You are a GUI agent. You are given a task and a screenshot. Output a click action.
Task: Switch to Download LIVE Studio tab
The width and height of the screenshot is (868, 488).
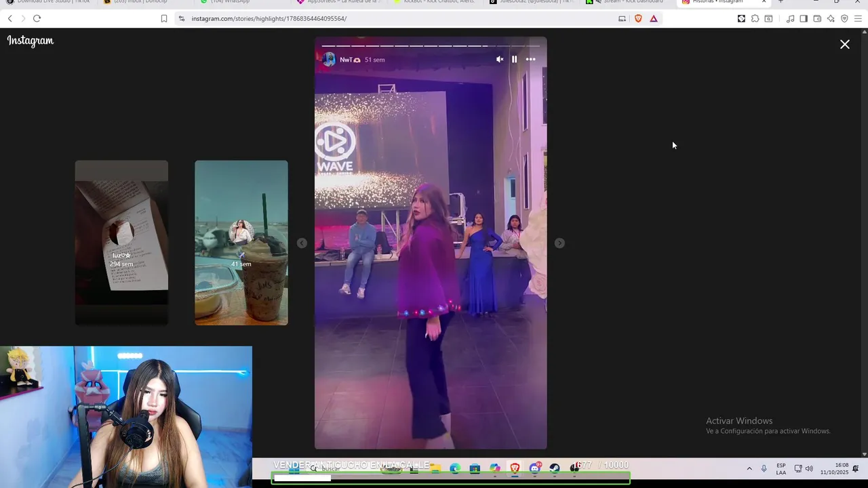pyautogui.click(x=47, y=2)
